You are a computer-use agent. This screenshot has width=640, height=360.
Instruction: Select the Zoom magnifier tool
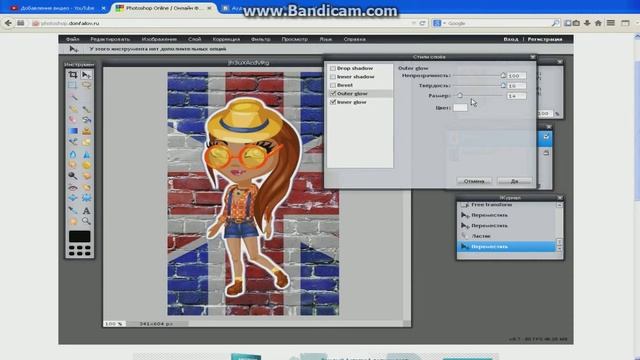point(86,221)
